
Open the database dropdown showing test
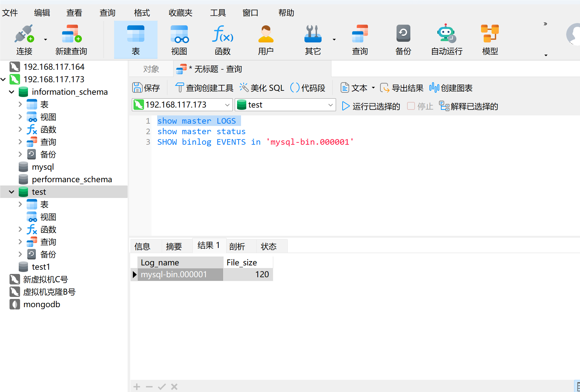[330, 105]
